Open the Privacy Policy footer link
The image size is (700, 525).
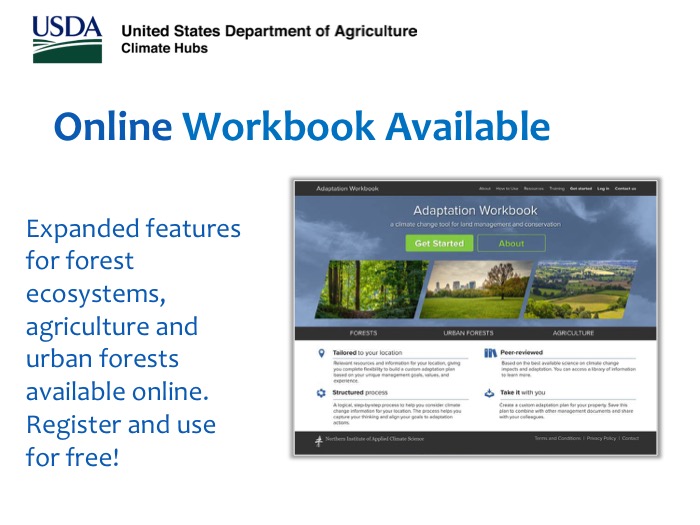click(x=601, y=439)
